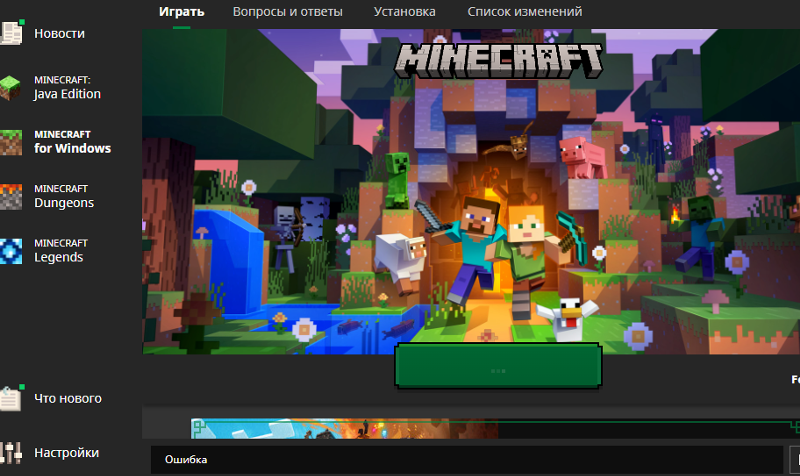This screenshot has width=800, height=476.
Task: Switch to the Играть tab
Action: click(x=182, y=12)
